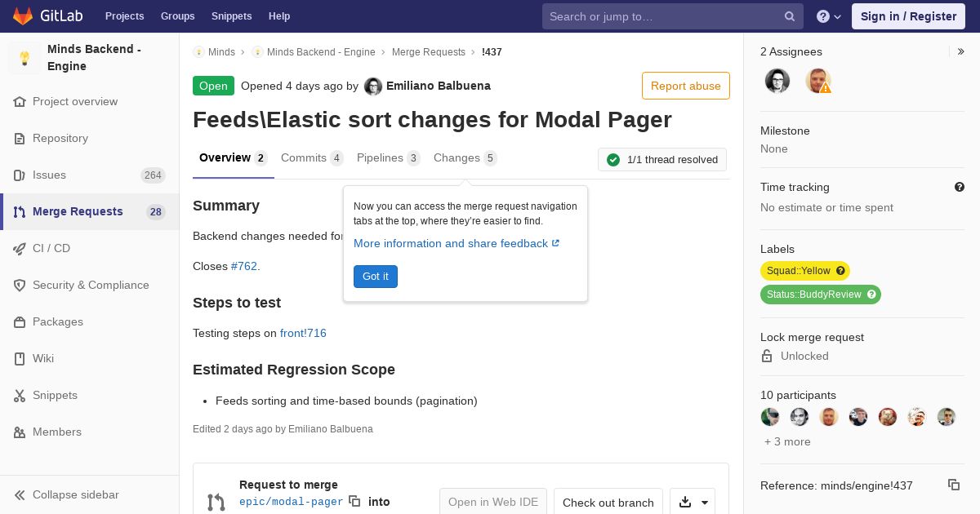Dismiss popover with Got it
980x514 pixels.
[376, 277]
